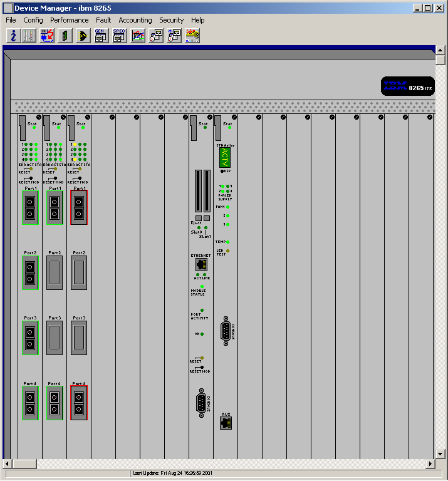
Task: Click the SPEC toolbar icon
Action: pos(119,36)
